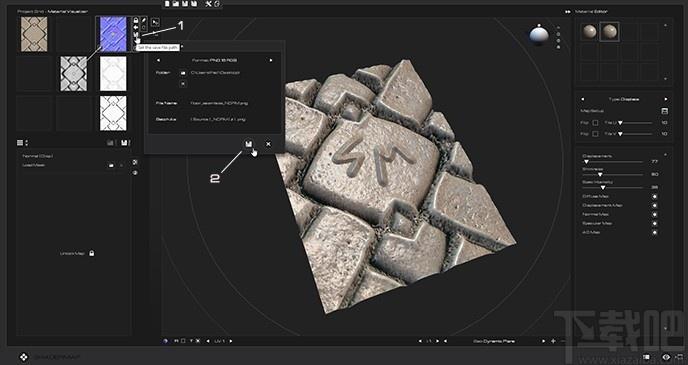Select the blue normal map thumbnail
This screenshot has height=365, width=688.
(113, 34)
